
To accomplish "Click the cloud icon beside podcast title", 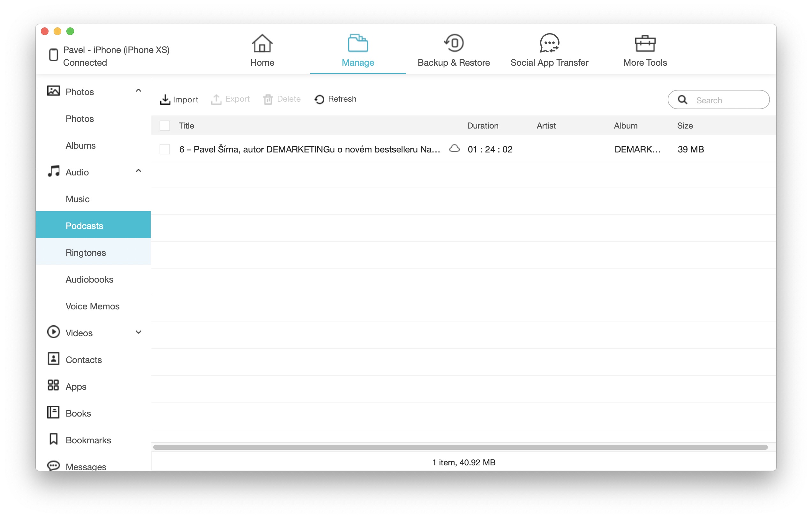I will [454, 149].
